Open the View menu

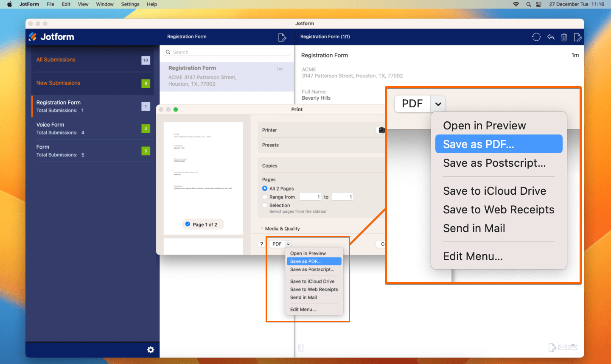pos(83,4)
